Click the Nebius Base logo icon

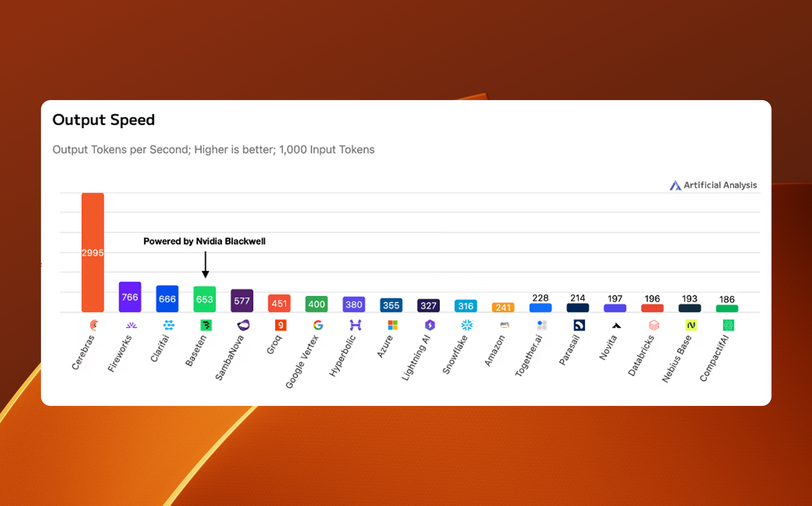tap(691, 325)
